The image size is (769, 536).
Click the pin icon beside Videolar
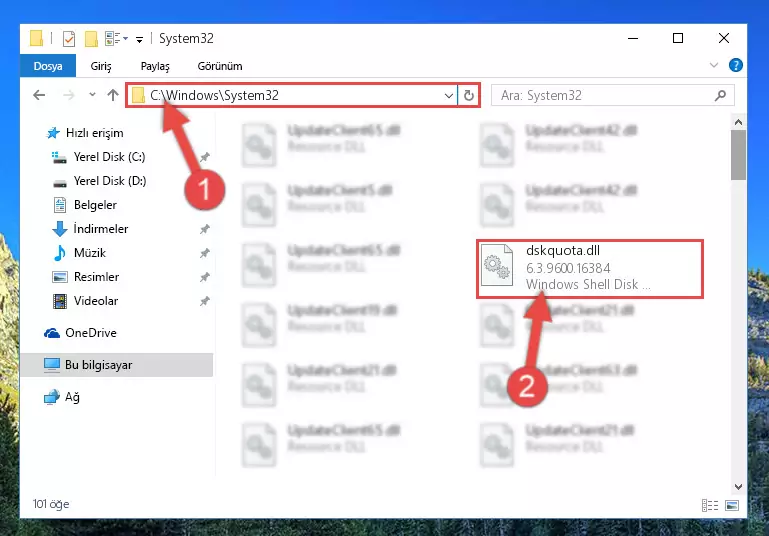pos(205,301)
